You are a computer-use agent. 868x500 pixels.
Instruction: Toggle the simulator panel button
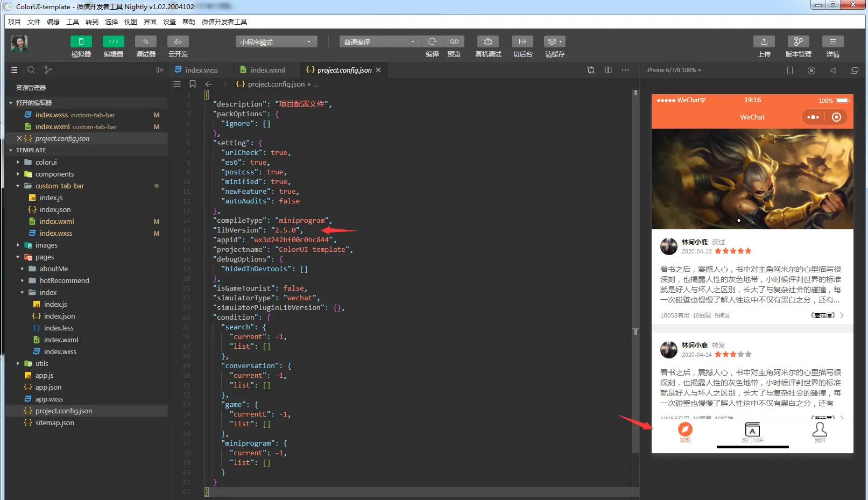pyautogui.click(x=81, y=41)
